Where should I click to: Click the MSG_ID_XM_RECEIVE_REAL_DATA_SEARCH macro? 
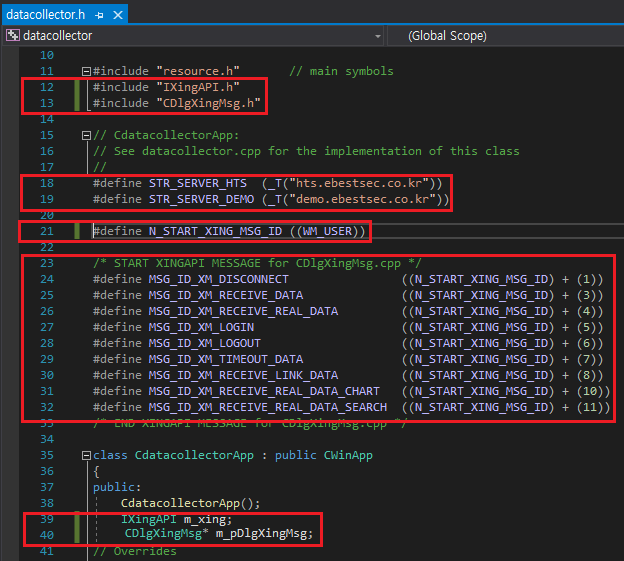(x=267, y=407)
